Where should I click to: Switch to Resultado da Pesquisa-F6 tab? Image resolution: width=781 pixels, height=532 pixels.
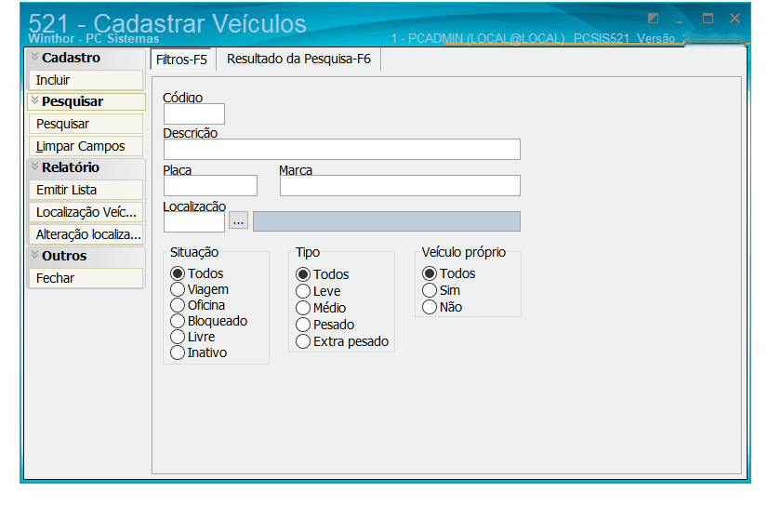pyautogui.click(x=298, y=60)
